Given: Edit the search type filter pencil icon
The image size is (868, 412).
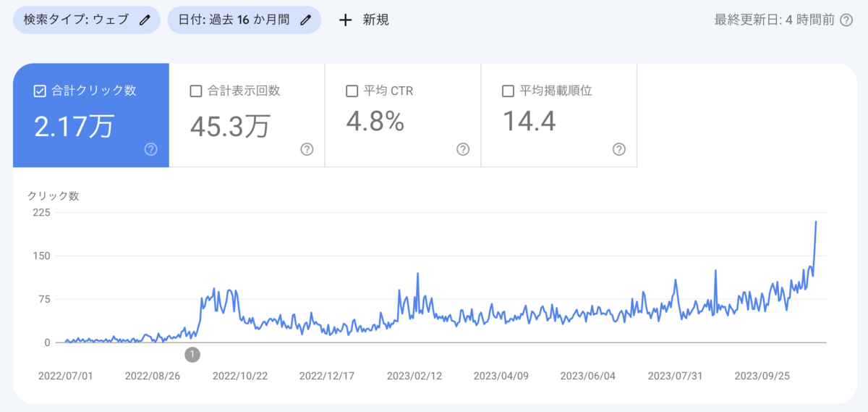Looking at the screenshot, I should tap(145, 20).
